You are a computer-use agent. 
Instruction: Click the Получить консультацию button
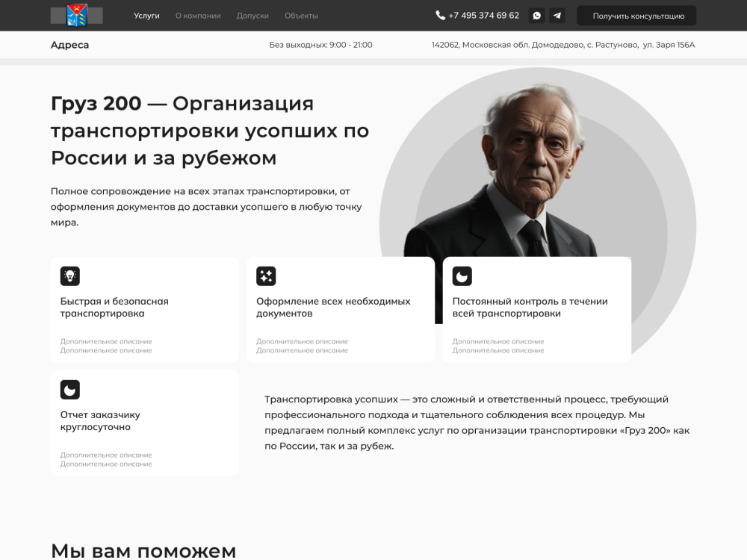coord(636,16)
